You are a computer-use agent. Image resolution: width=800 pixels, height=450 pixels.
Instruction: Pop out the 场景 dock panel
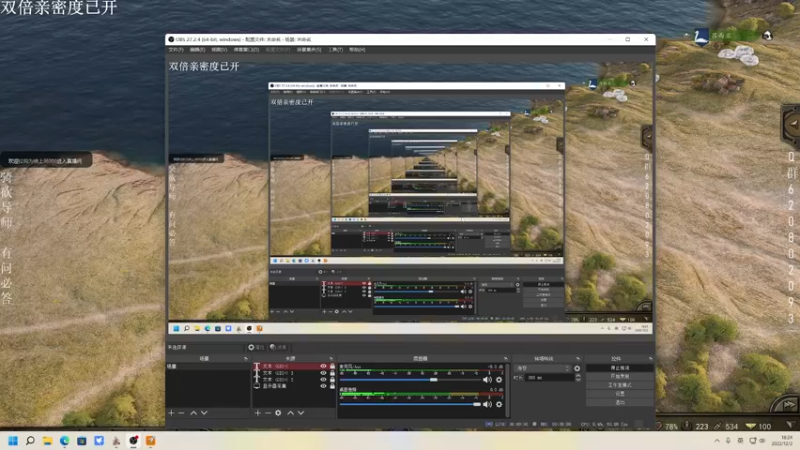[x=246, y=359]
